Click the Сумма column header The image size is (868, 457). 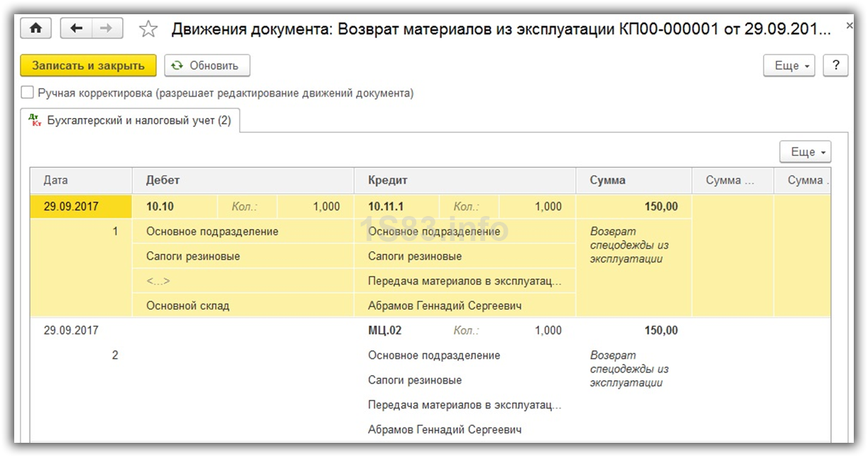(x=633, y=181)
